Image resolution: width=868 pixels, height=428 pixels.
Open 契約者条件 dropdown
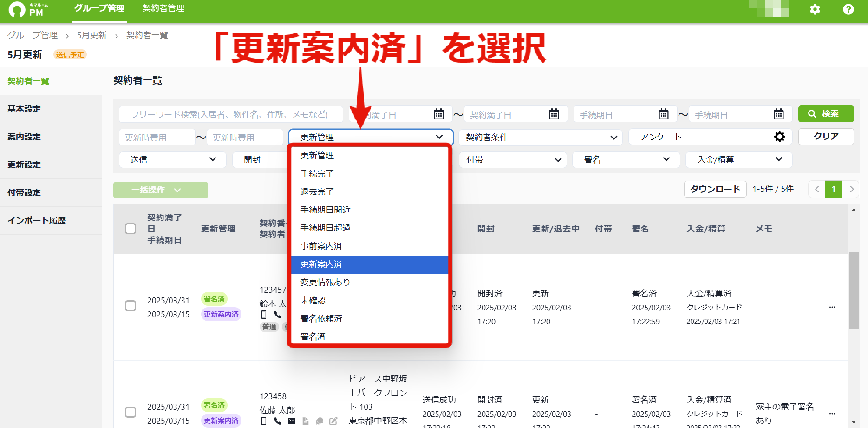pos(541,137)
